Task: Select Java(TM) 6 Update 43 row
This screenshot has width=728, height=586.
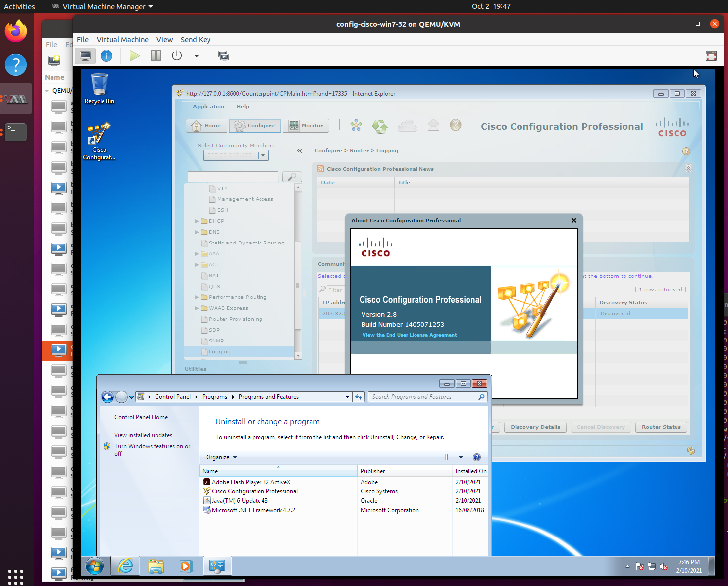Action: [x=345, y=501]
